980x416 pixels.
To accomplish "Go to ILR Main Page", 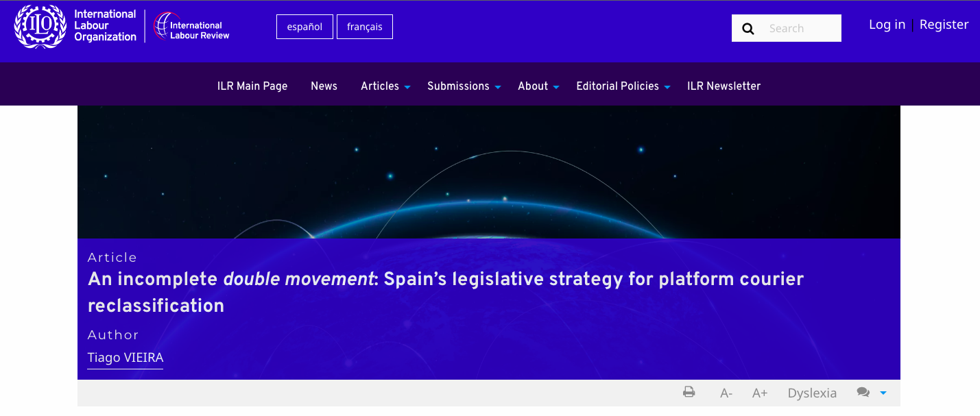I will tap(252, 86).
